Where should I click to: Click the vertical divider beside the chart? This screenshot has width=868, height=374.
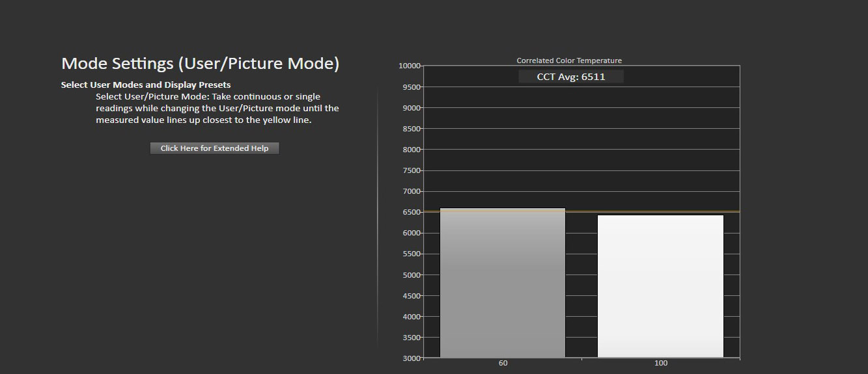pyautogui.click(x=378, y=215)
